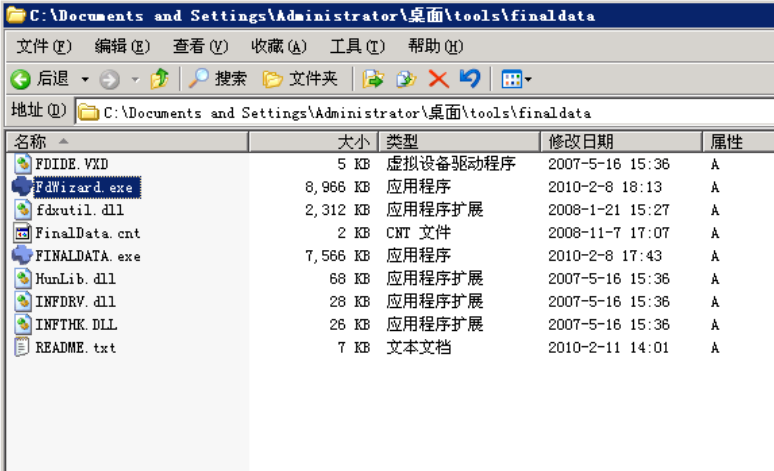Select the file name INFDRV.dll

pyautogui.click(x=76, y=301)
